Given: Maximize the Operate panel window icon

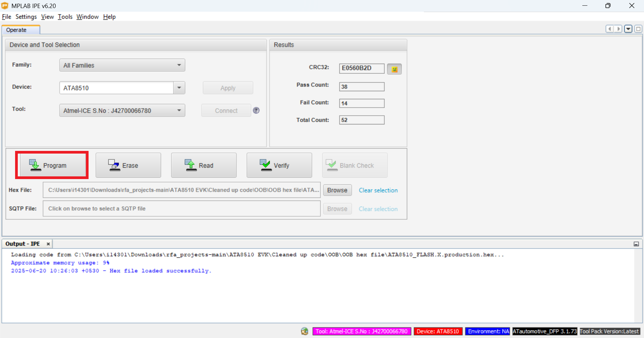Looking at the screenshot, I should (x=638, y=29).
